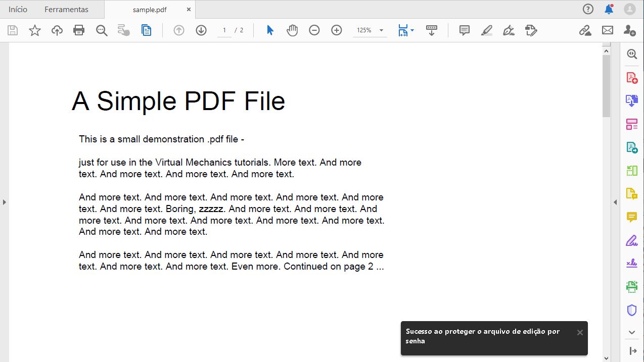Open the user profile avatar
The image size is (644, 362).
pos(630,9)
